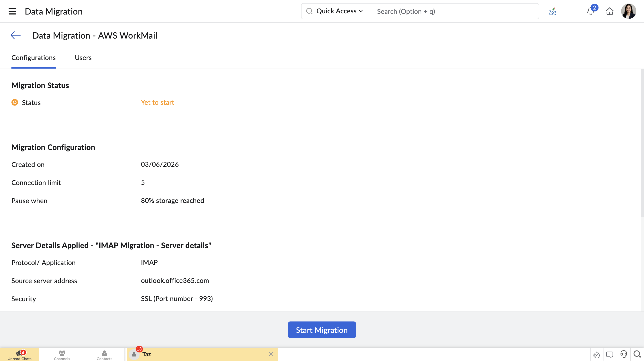Open Contacts in the chat bar
This screenshot has width=644, height=361.
point(105,355)
